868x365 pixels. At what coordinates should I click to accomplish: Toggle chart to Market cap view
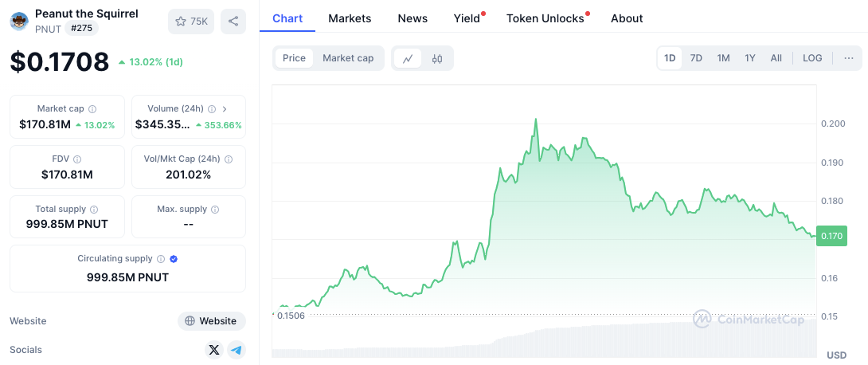[348, 58]
